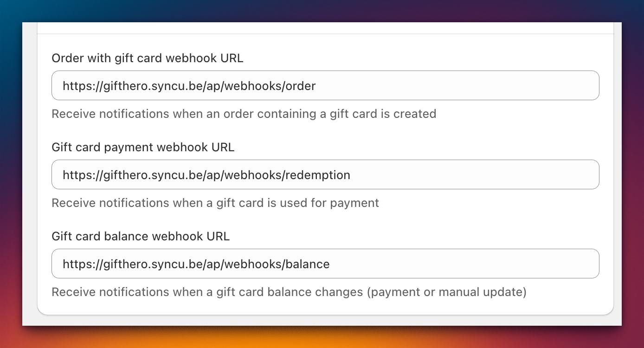Click the helper text about payment notifications
The width and height of the screenshot is (644, 348).
[x=215, y=203]
